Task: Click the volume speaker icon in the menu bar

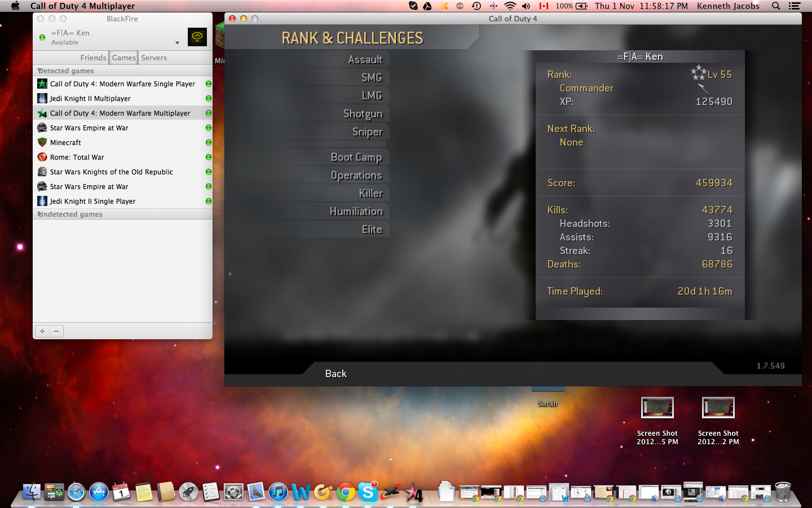Action: tap(526, 6)
